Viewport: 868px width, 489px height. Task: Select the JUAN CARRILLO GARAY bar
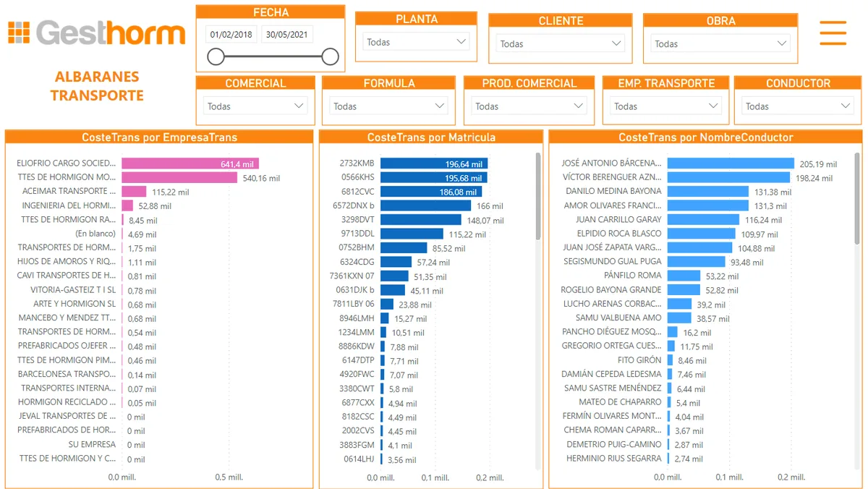click(703, 219)
